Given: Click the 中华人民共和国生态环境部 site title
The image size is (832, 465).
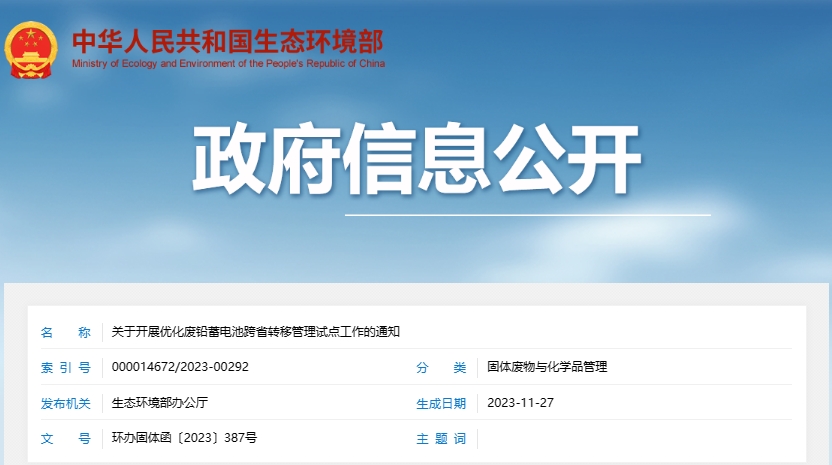Looking at the screenshot, I should (x=228, y=41).
